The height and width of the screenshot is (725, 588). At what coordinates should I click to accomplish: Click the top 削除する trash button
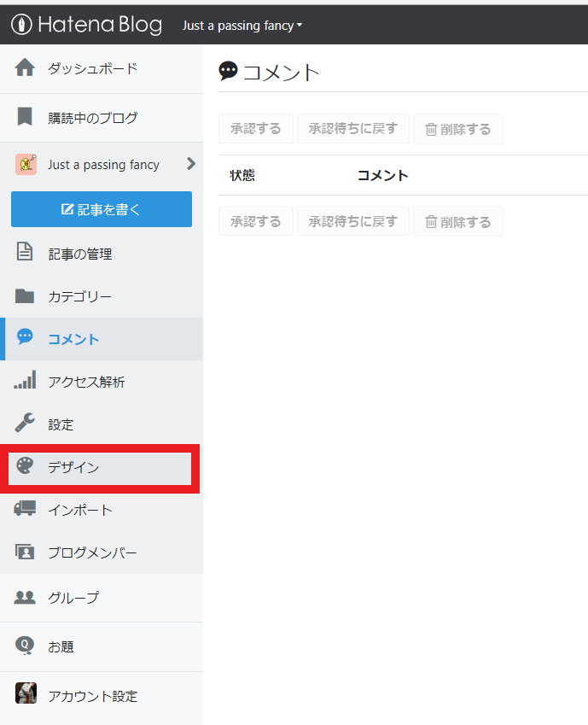[458, 129]
